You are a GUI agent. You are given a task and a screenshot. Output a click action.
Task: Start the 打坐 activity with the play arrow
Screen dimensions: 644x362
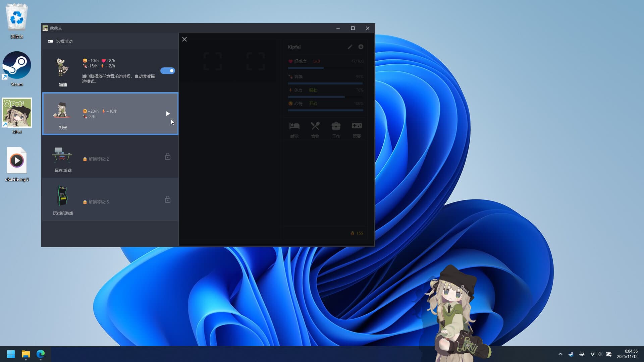coord(168,113)
